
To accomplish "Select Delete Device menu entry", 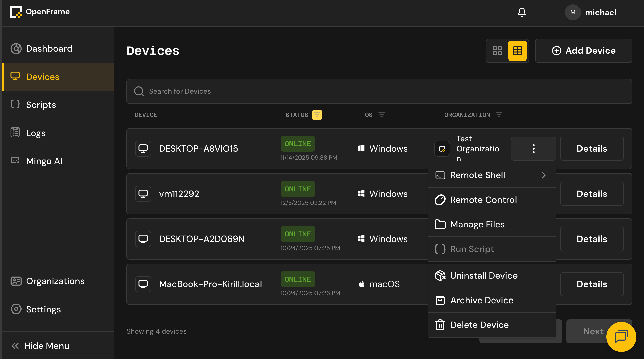I will pos(492,325).
